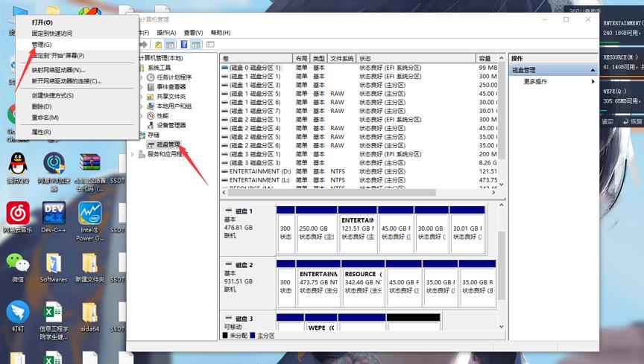This screenshot has height=364, width=644.
Task: Open the Dev-C++ desktop icon
Action: tap(54, 217)
